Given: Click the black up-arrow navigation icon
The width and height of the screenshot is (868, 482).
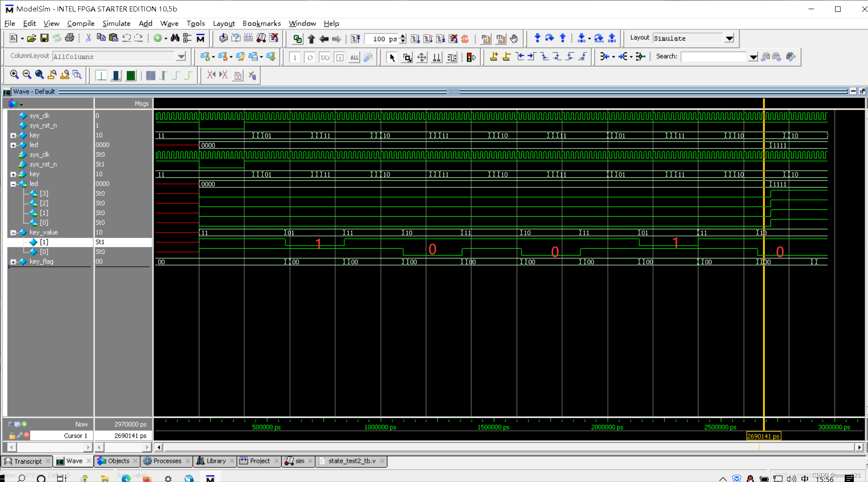Looking at the screenshot, I should pos(311,39).
